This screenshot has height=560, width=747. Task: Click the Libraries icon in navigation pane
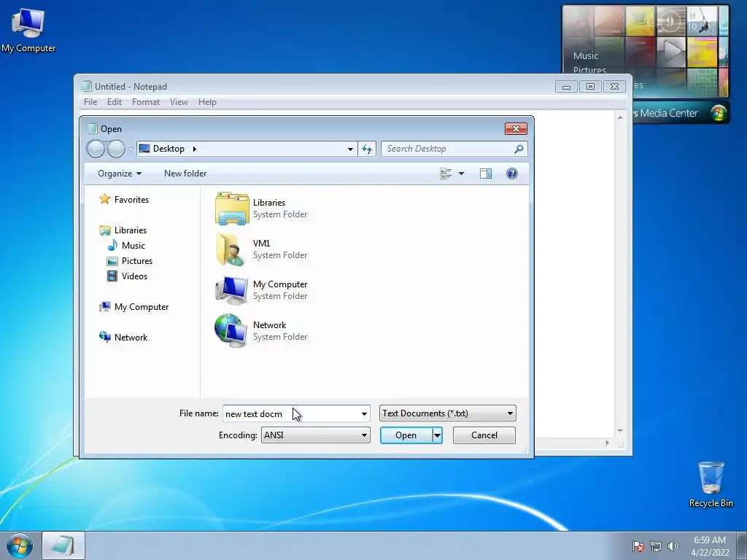pyautogui.click(x=105, y=230)
